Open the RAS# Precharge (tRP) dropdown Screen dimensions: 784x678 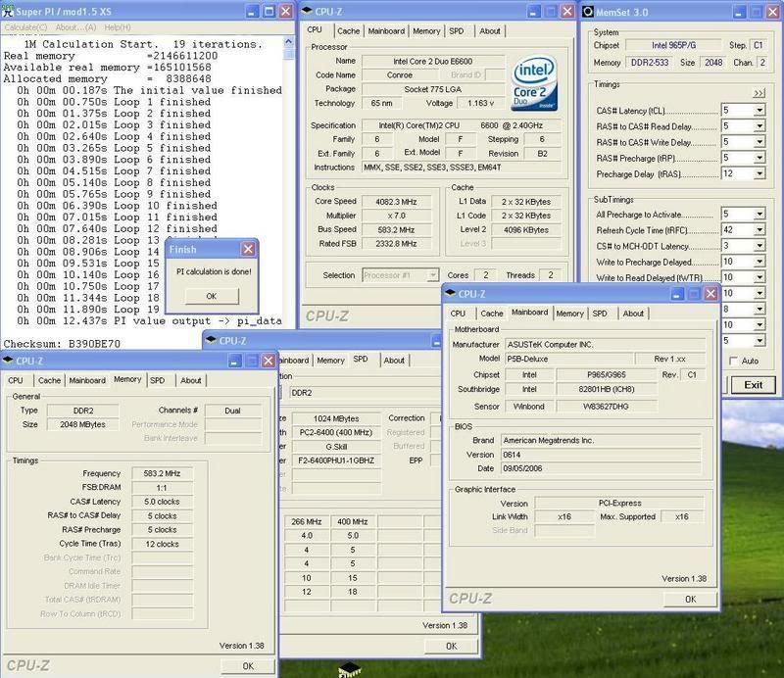(x=759, y=158)
